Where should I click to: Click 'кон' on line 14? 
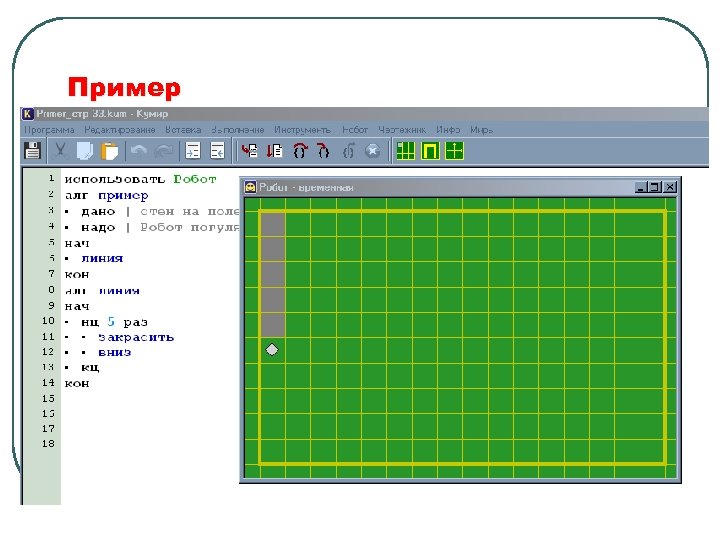pyautogui.click(x=77, y=383)
